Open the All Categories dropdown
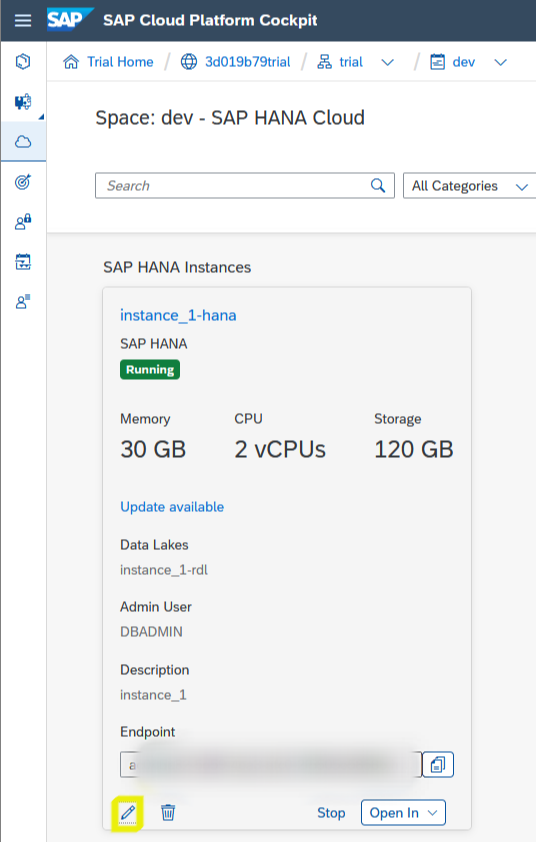This screenshot has width=536, height=842. pos(469,186)
